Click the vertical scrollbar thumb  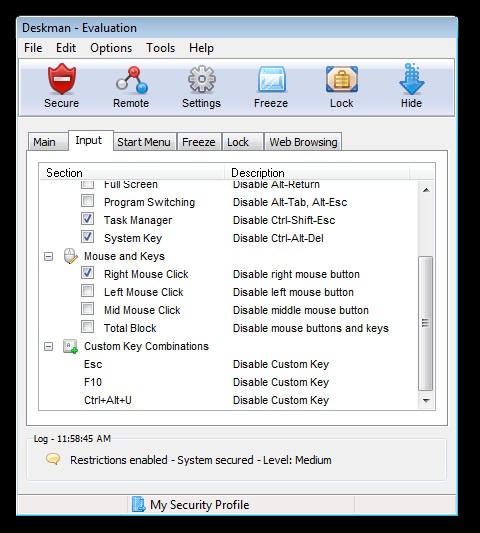(426, 323)
